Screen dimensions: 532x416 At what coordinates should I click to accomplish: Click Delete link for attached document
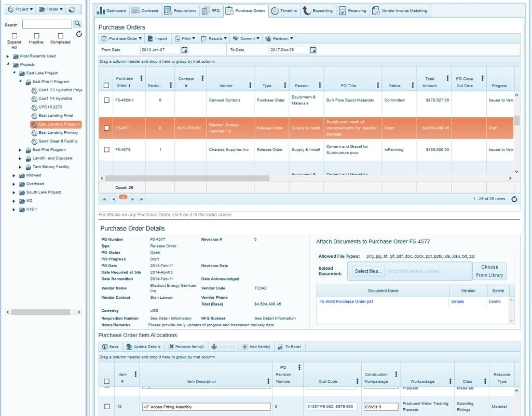[495, 301]
